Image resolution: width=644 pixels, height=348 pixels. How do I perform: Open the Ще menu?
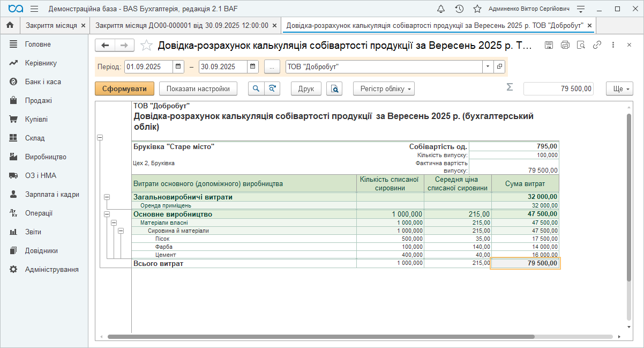click(x=619, y=89)
